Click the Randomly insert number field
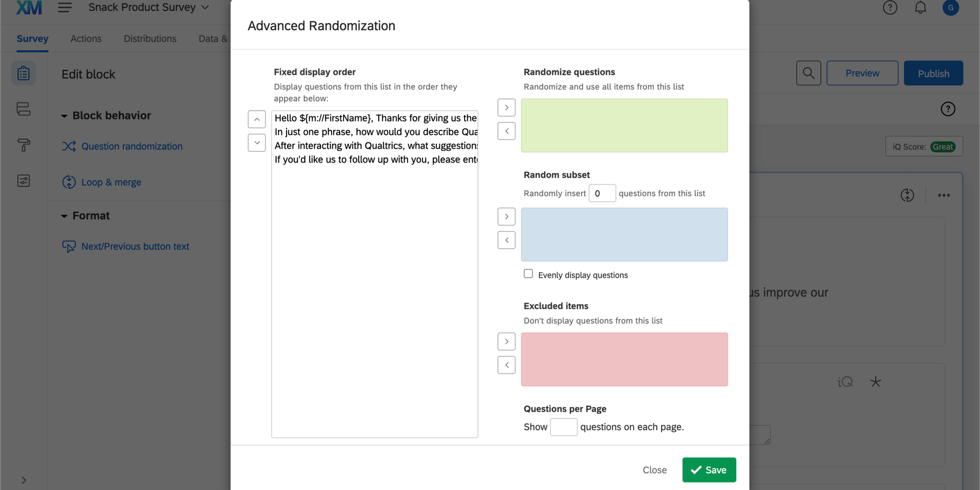Image resolution: width=980 pixels, height=490 pixels. [x=602, y=193]
